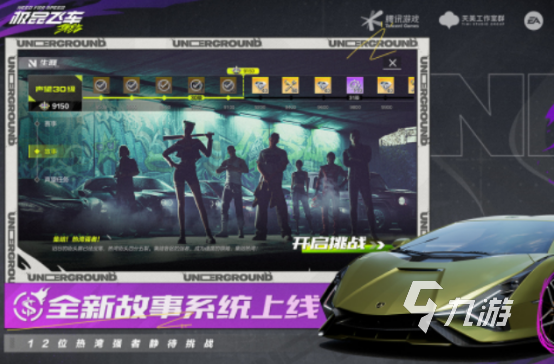The width and height of the screenshot is (554, 364).
Task: Switch to the 赛事 tab
Action: [x=51, y=124]
